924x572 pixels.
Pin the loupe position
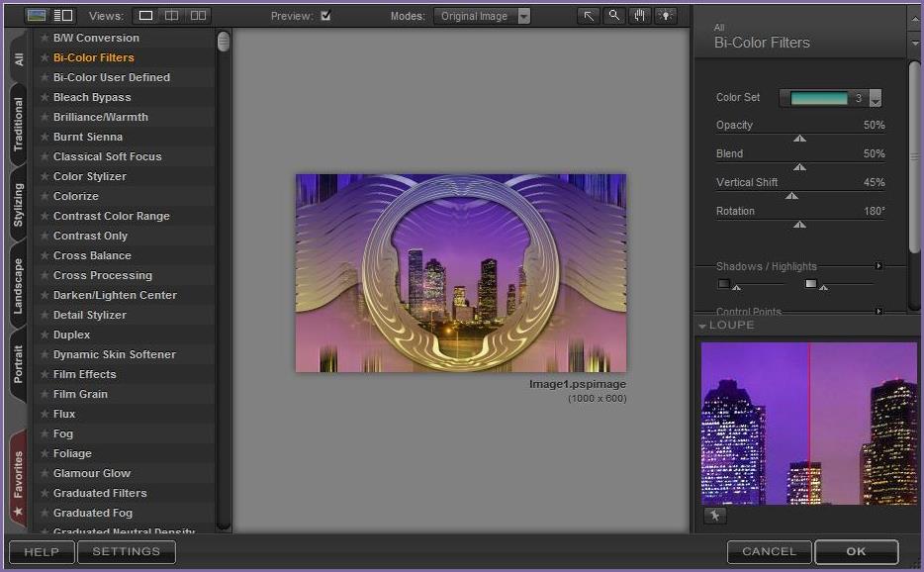coord(713,516)
